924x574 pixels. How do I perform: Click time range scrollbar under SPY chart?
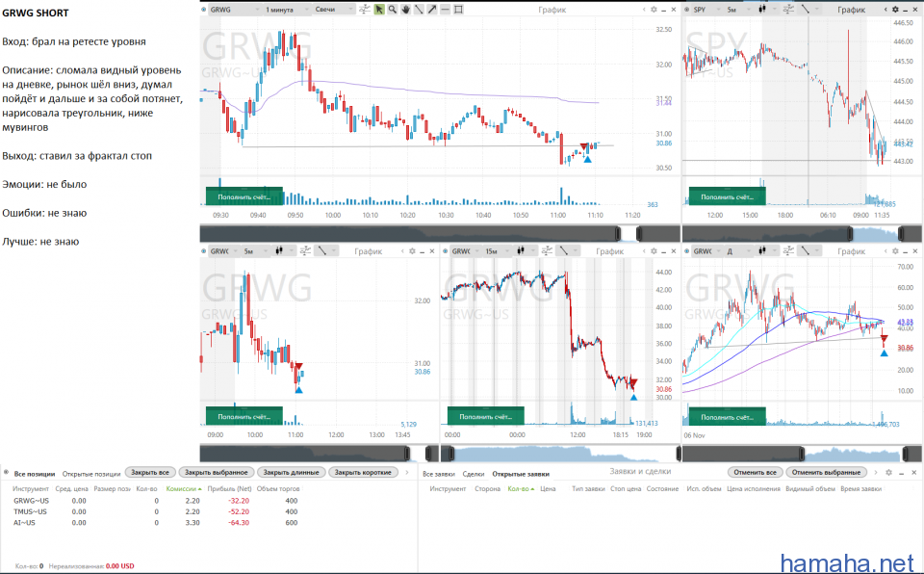click(802, 234)
